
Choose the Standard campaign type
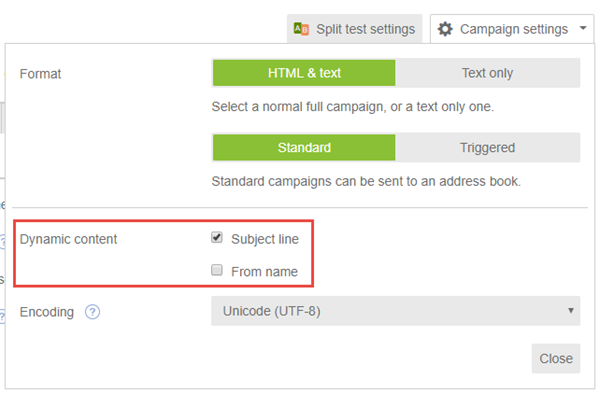pos(304,147)
